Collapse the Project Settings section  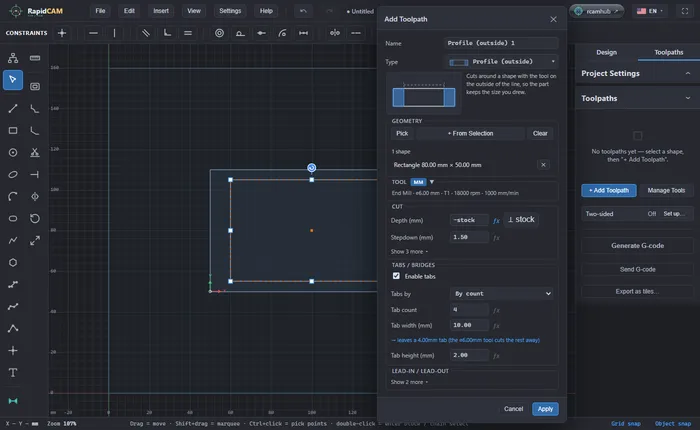(688, 73)
